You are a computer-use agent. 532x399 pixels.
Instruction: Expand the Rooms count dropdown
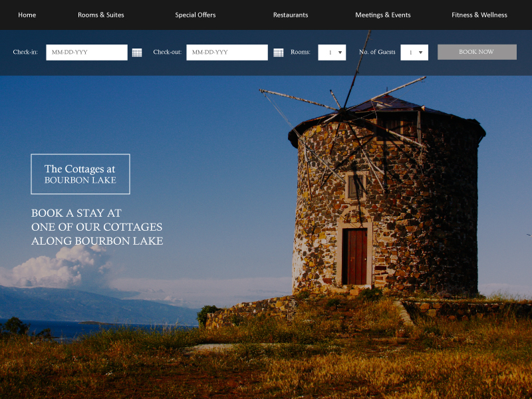pyautogui.click(x=332, y=53)
